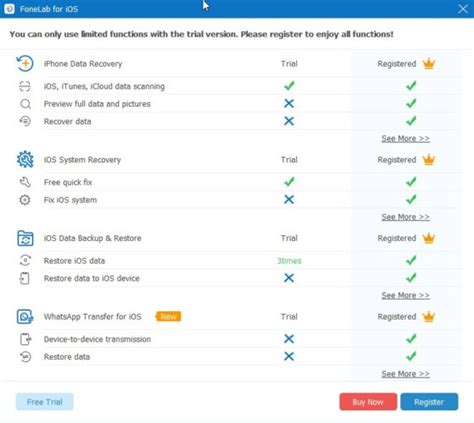The height and width of the screenshot is (423, 474).
Task: Click the iPhone Data Recovery icon
Action: coord(25,63)
